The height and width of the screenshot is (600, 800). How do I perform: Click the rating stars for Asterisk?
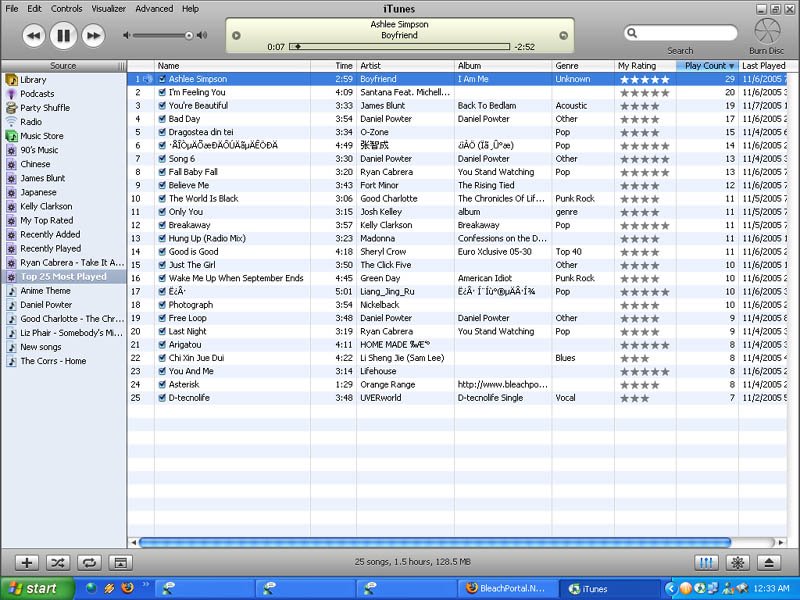pyautogui.click(x=640, y=385)
